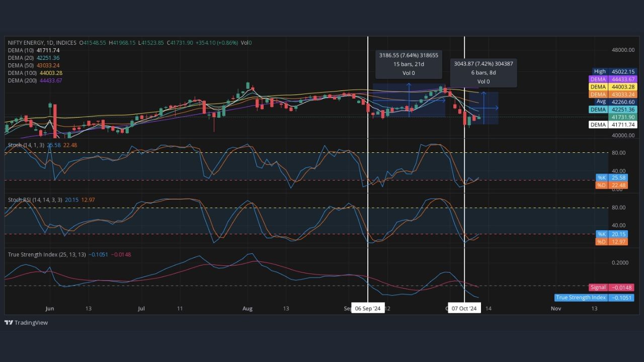The height and width of the screenshot is (362, 644).
Task: Click the white DEMA 41711.74 price label
Action: coord(612,124)
